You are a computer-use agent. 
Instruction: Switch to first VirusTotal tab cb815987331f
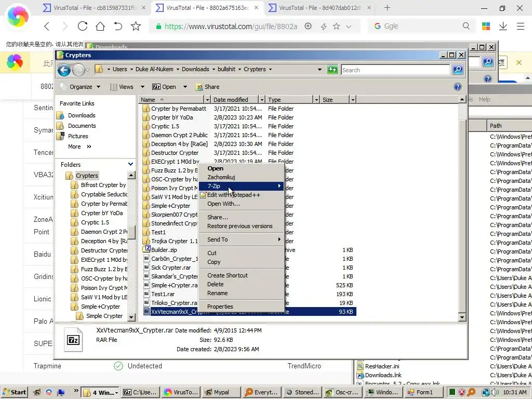click(95, 7)
